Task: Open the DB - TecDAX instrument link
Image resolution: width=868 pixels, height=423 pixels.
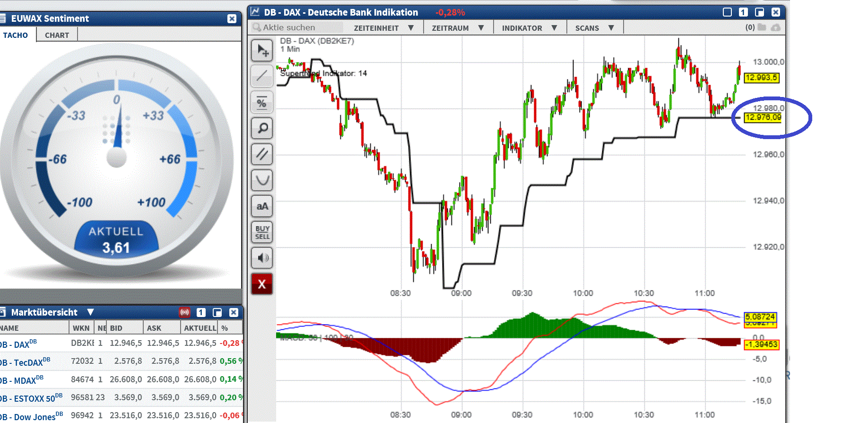Action: (x=25, y=361)
